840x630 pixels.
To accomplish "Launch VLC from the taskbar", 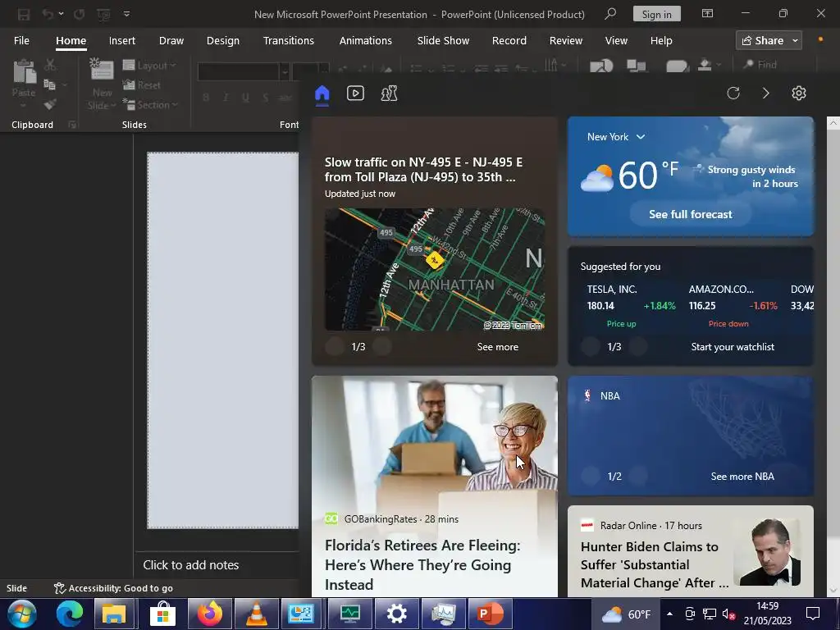I will point(257,614).
